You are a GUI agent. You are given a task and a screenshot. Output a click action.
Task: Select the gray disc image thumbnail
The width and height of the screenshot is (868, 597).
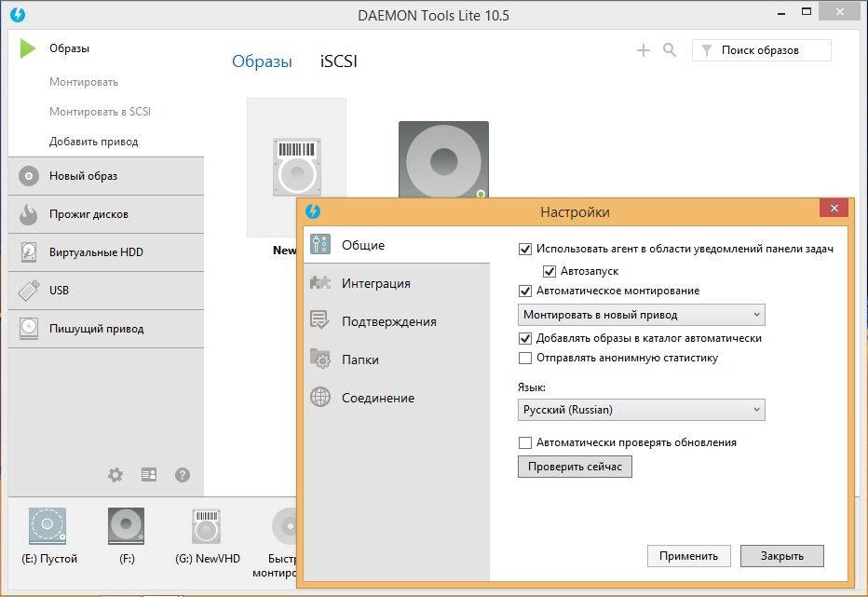point(443,159)
